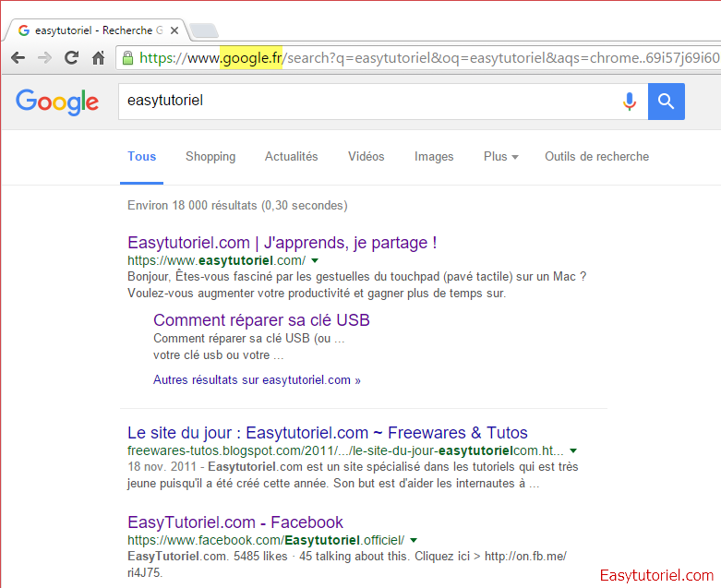Click the freewares-tutos.blogspot.com green URL text
This screenshot has height=588, width=721.
tap(345, 450)
